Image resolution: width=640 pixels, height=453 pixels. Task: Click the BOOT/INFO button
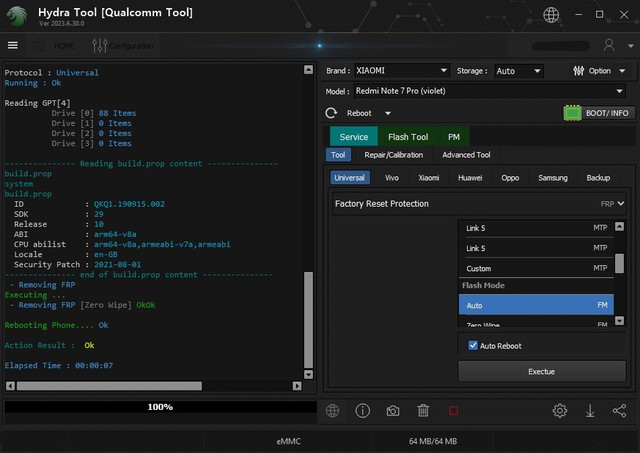607,113
